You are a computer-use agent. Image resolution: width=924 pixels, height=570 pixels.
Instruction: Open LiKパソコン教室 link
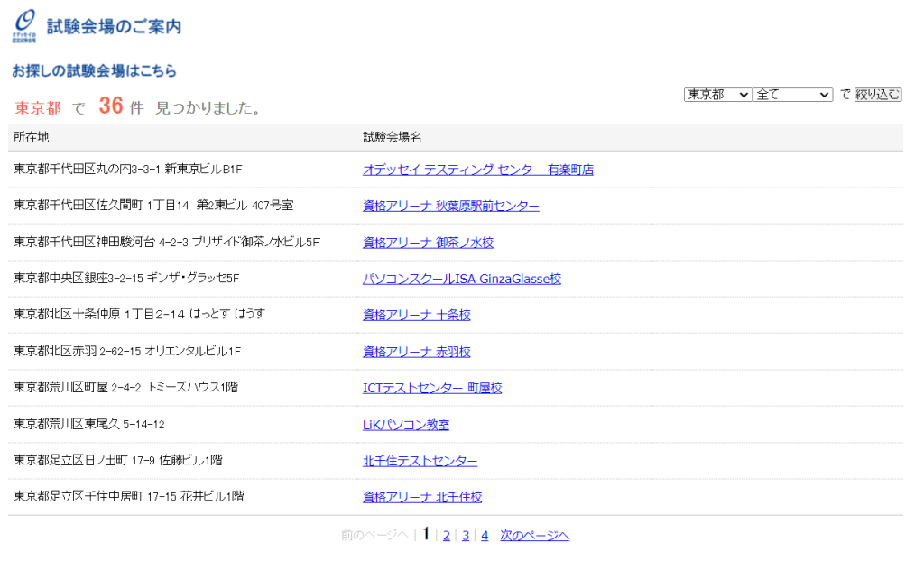click(405, 425)
